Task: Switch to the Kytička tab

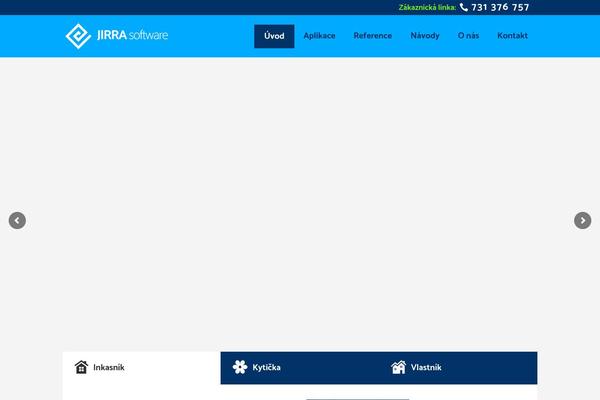Action: point(300,367)
